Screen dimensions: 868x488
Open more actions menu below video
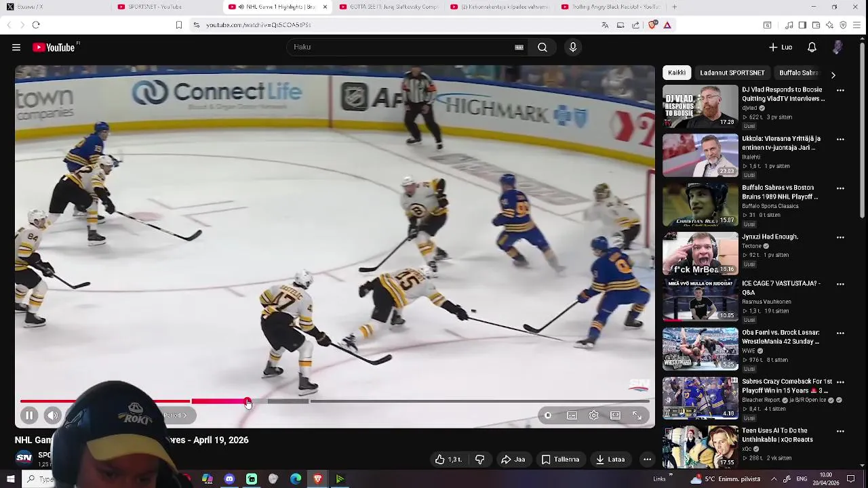point(648,460)
